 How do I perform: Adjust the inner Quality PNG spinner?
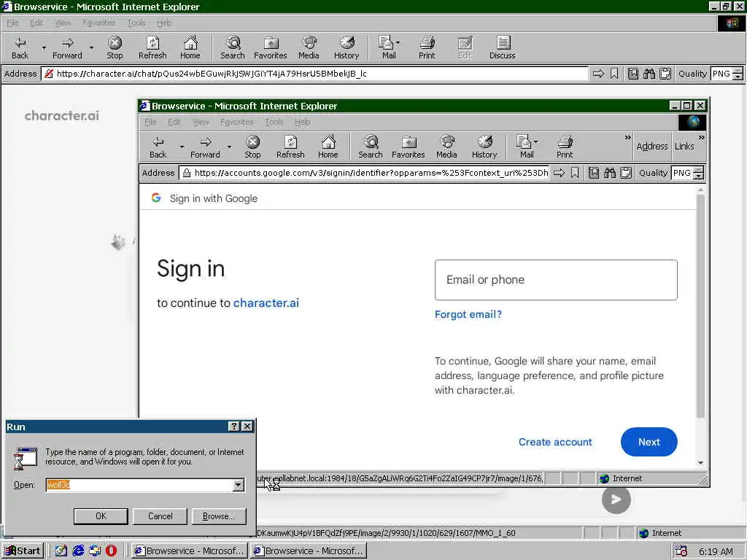coord(698,173)
